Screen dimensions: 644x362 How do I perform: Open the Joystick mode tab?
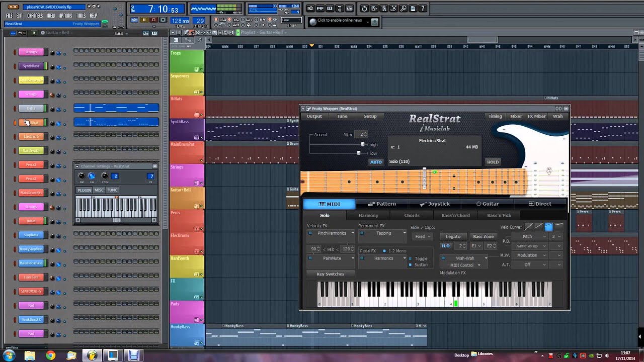coord(435,204)
